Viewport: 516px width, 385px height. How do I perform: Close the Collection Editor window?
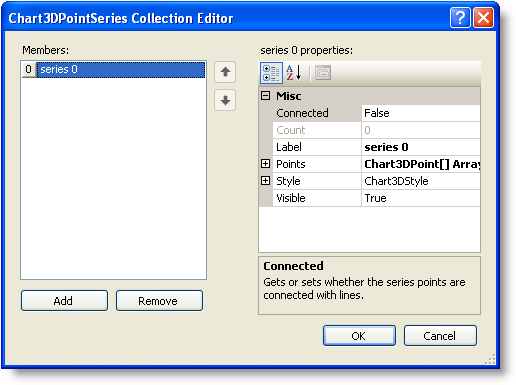(483, 18)
